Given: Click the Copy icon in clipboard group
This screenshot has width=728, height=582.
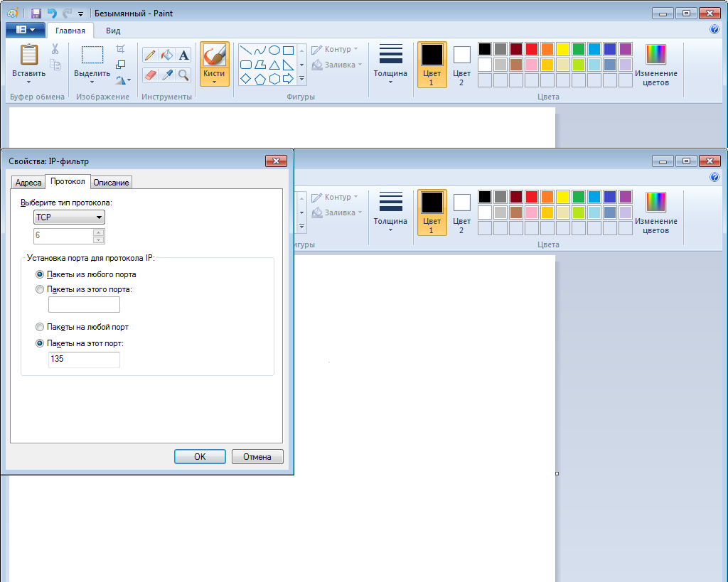Looking at the screenshot, I should click(x=55, y=65).
